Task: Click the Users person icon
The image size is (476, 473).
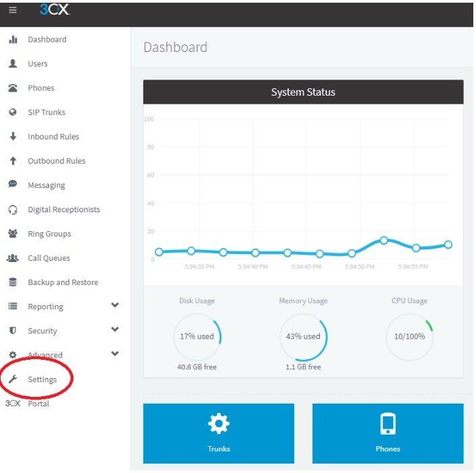Action: [13, 64]
